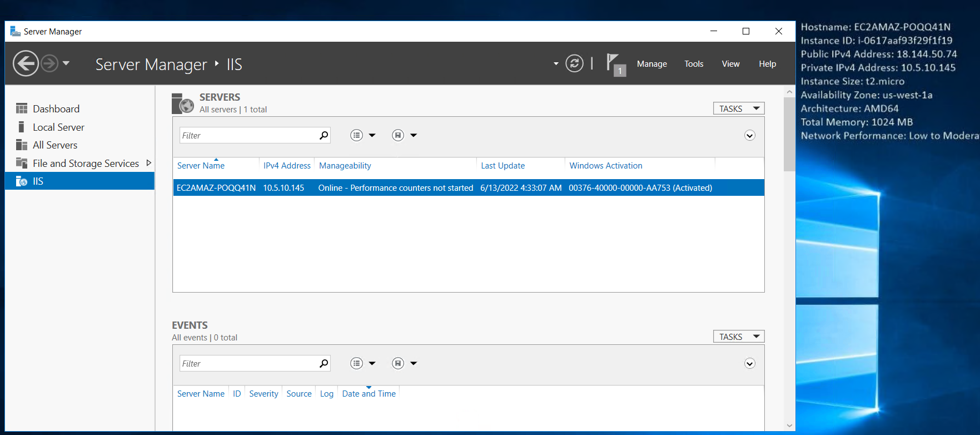Refresh Server Manager with the refresh icon
The width and height of the screenshot is (980, 435).
(x=574, y=63)
